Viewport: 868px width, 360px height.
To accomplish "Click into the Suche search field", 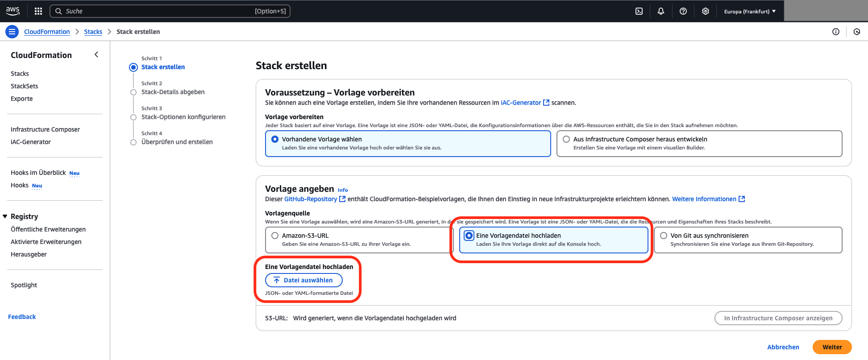I will pos(170,11).
